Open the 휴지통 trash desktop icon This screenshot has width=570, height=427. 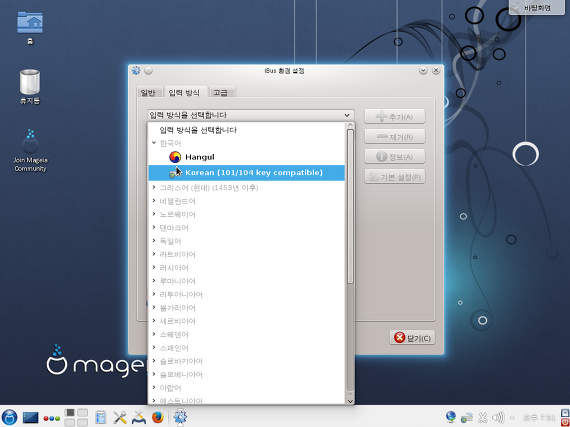[30, 86]
